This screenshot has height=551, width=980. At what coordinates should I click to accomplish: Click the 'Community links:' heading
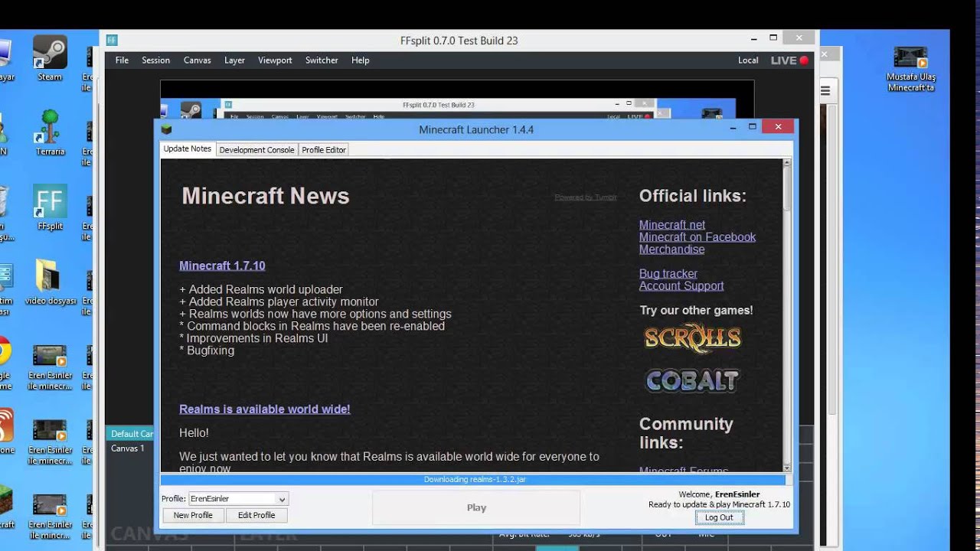tap(686, 433)
